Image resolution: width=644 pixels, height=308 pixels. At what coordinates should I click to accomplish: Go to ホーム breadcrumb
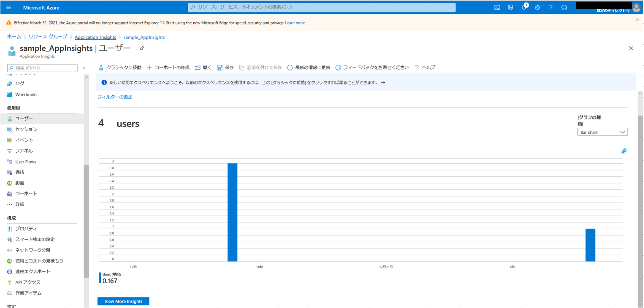point(14,37)
